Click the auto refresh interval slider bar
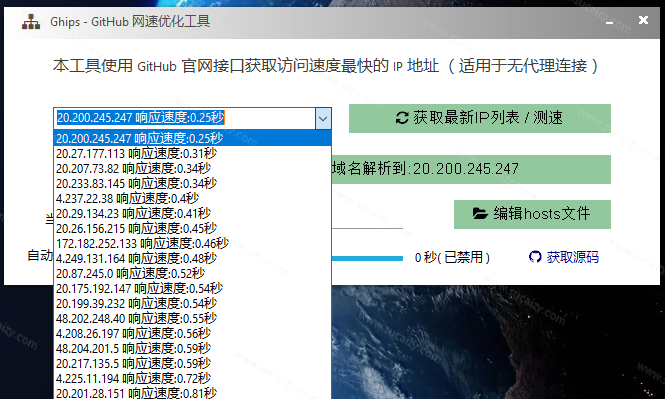The height and width of the screenshot is (399, 665). coord(367,258)
